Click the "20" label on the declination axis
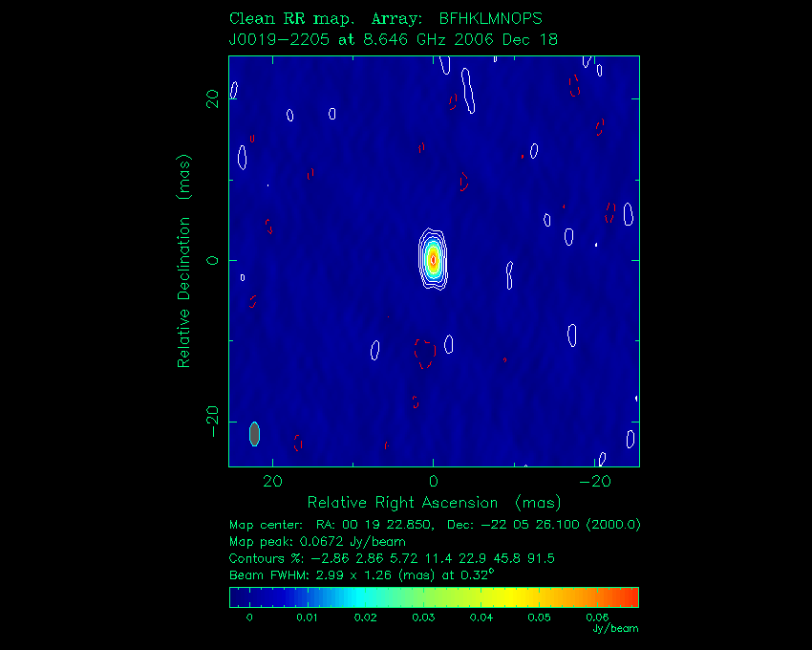Screen dimensions: 812x650 point(213,98)
